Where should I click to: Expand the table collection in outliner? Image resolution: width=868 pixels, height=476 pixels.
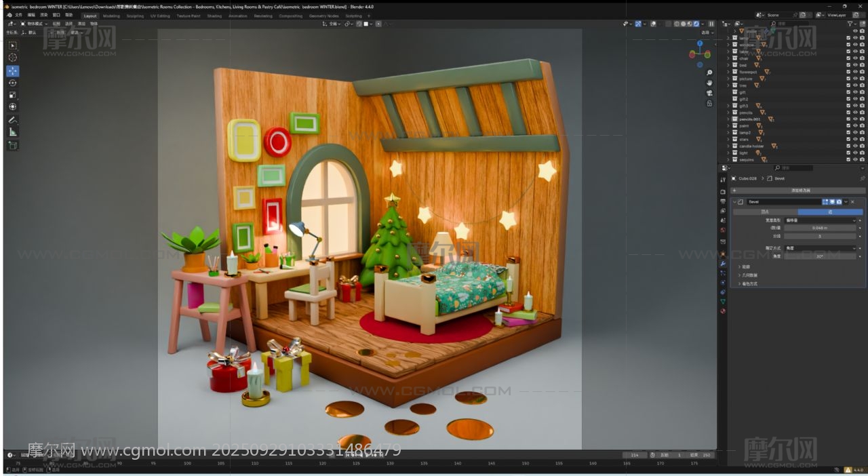[x=728, y=52]
